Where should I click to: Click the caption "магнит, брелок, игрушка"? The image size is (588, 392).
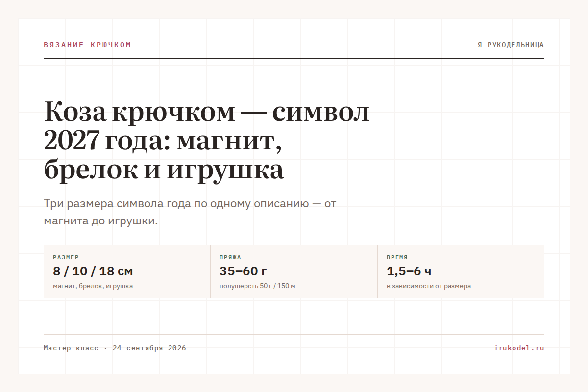93,286
